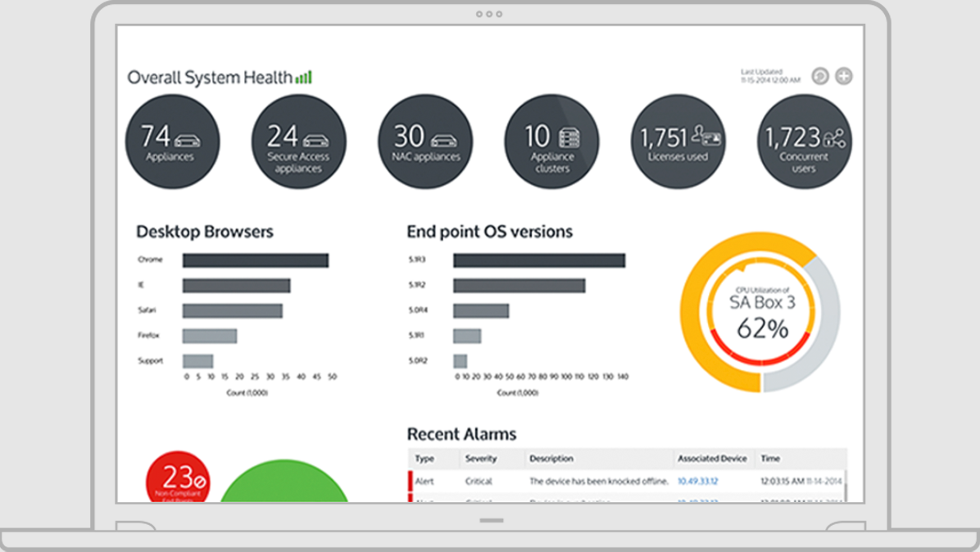Image resolution: width=980 pixels, height=552 pixels.
Task: Open the 1,751 Licenses used circle
Action: [x=678, y=142]
